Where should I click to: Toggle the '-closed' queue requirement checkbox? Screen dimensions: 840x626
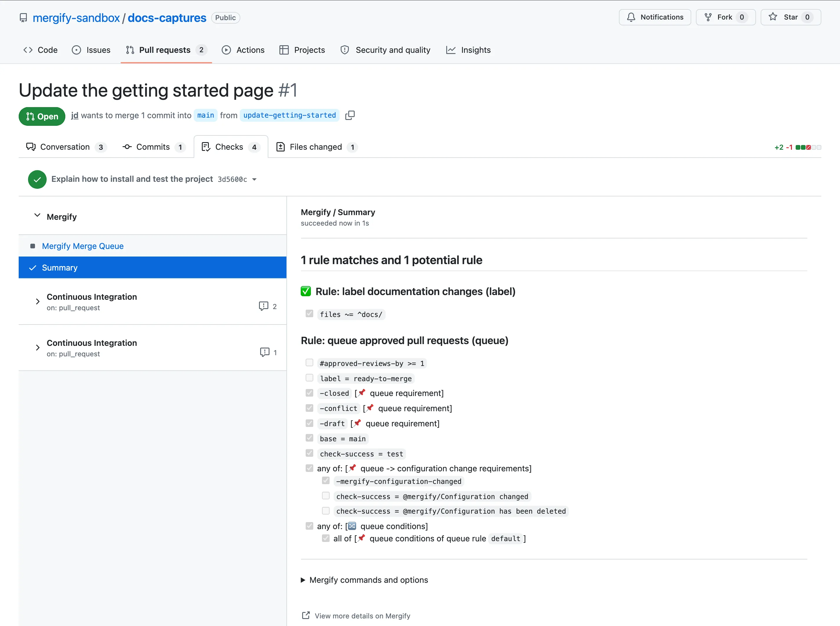click(309, 393)
